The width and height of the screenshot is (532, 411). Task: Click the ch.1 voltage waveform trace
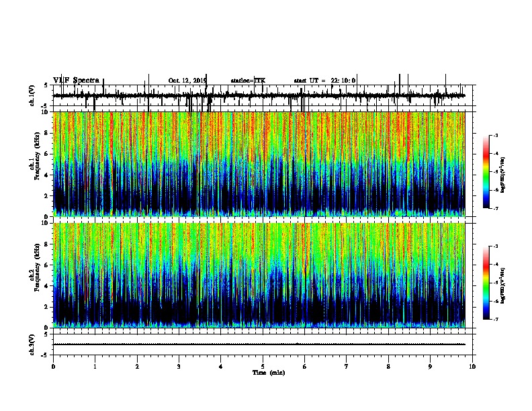(259, 95)
